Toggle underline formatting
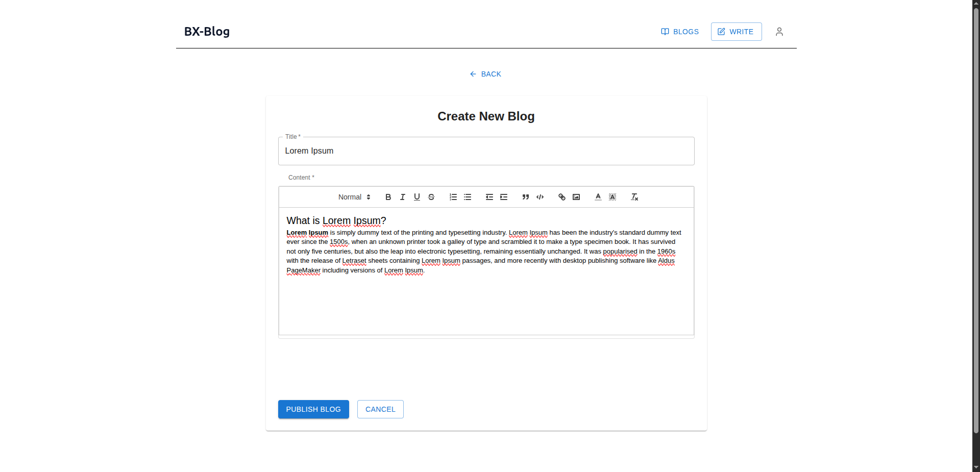This screenshot has height=472, width=980. 416,197
